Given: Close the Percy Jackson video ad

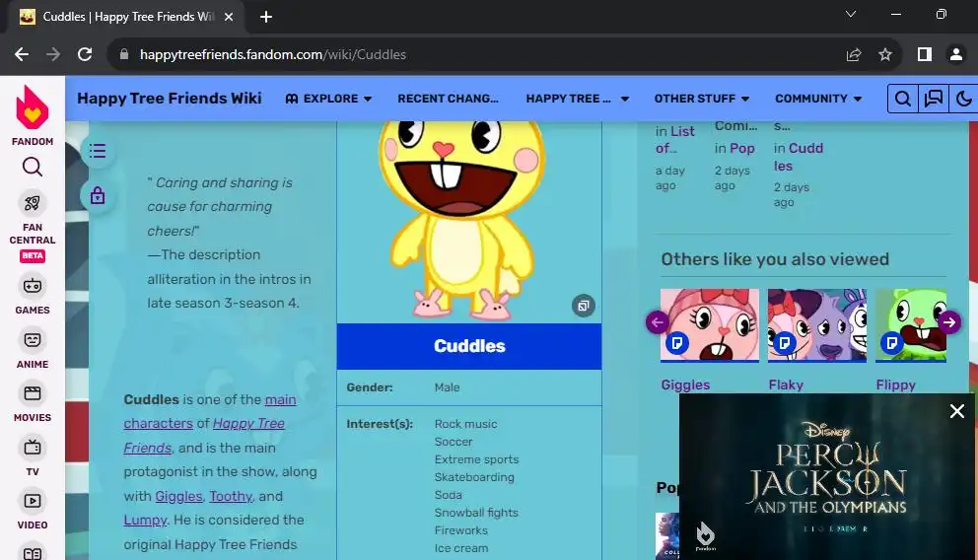Looking at the screenshot, I should click(956, 411).
